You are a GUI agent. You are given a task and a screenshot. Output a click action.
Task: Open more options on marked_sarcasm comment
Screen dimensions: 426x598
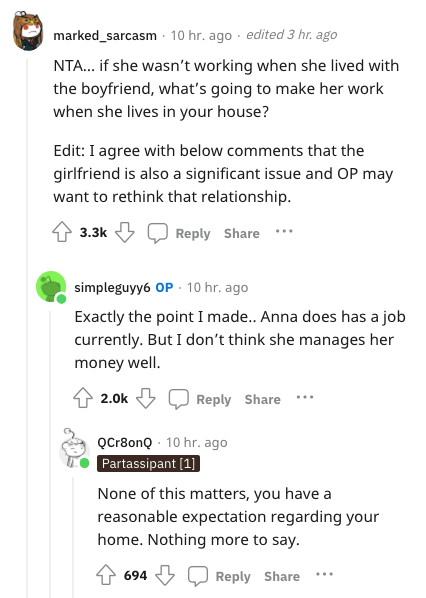284,231
